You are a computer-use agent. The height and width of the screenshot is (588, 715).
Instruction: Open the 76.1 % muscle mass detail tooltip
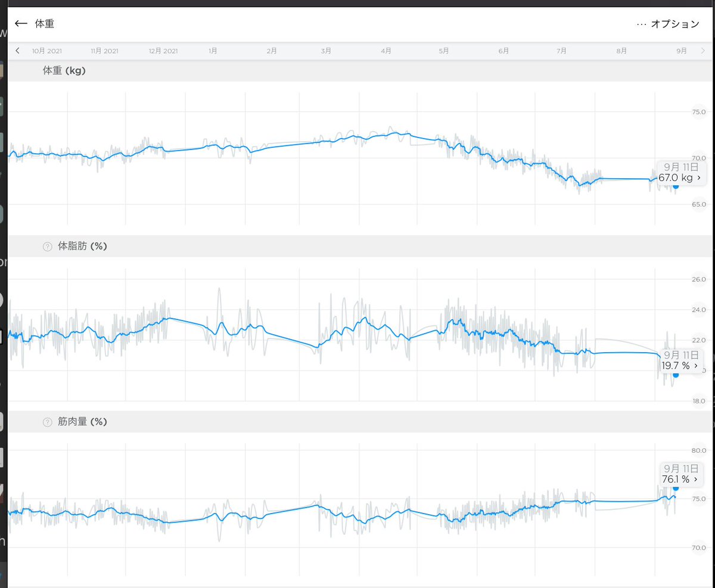point(681,474)
